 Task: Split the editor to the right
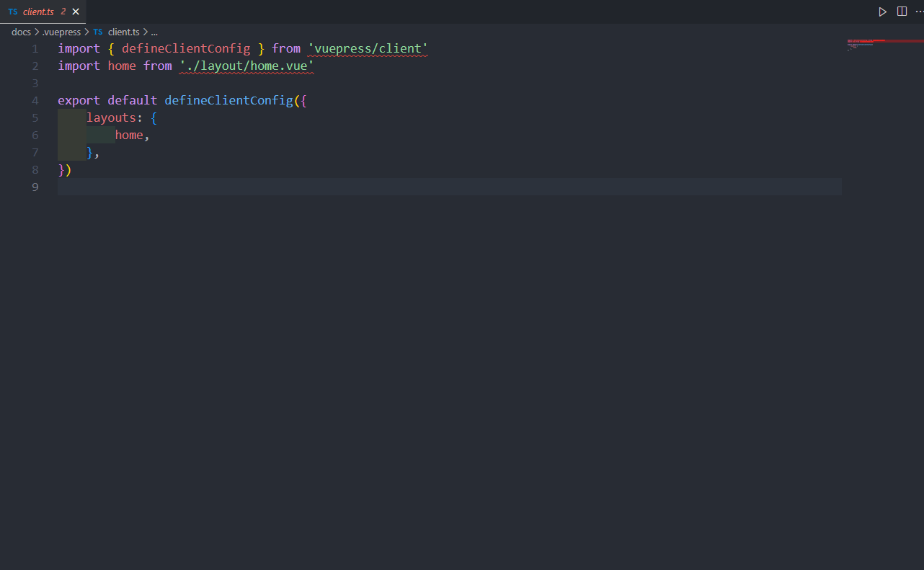(902, 12)
